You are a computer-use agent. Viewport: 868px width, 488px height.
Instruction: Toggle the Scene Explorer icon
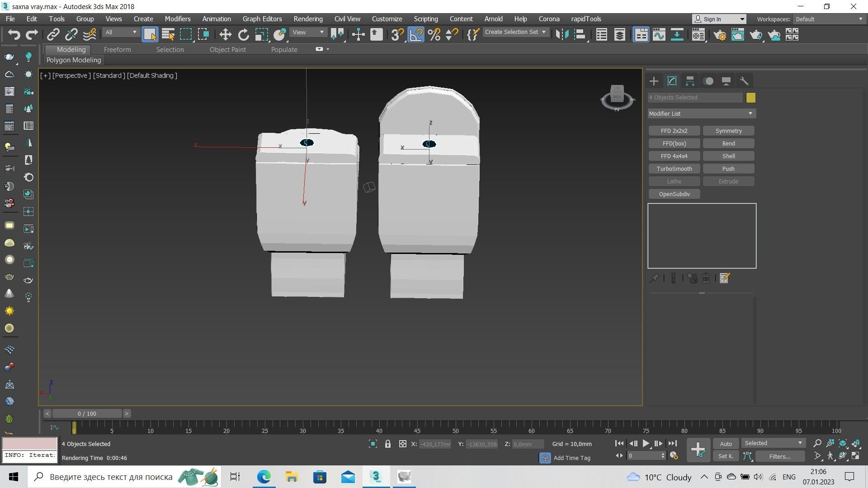coord(601,34)
